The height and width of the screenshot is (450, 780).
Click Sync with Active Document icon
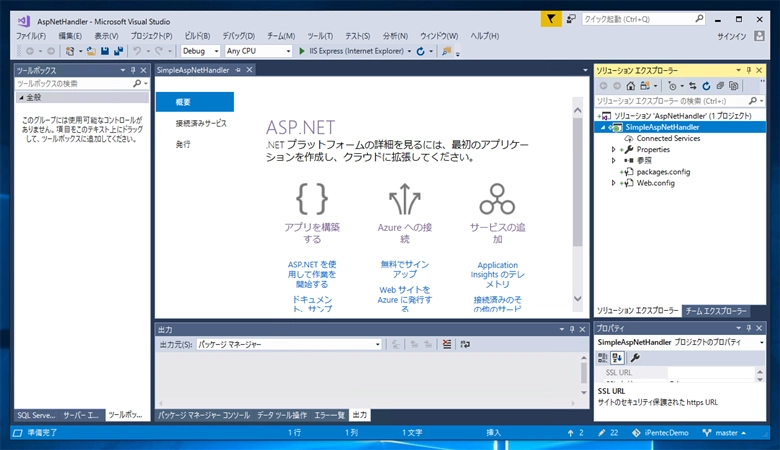click(692, 86)
